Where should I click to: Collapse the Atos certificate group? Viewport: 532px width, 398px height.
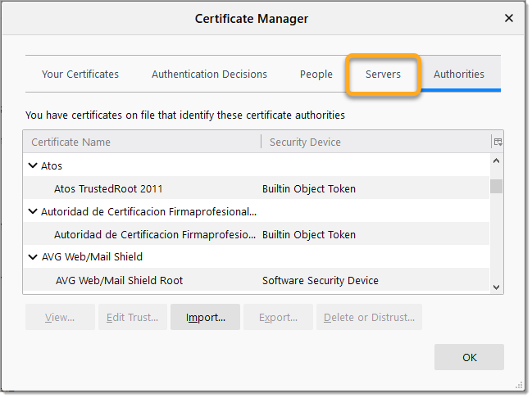pyautogui.click(x=33, y=165)
